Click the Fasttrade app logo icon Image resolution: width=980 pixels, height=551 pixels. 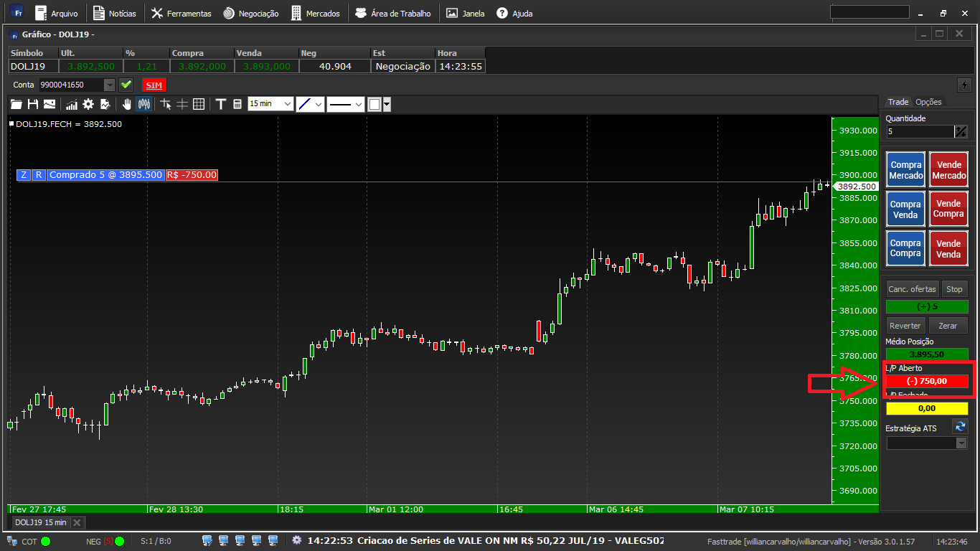pos(17,12)
